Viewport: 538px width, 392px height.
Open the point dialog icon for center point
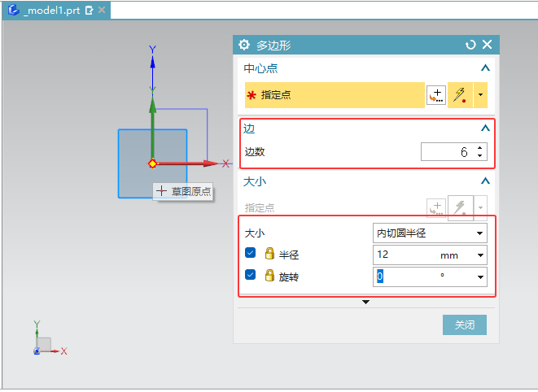coord(436,95)
